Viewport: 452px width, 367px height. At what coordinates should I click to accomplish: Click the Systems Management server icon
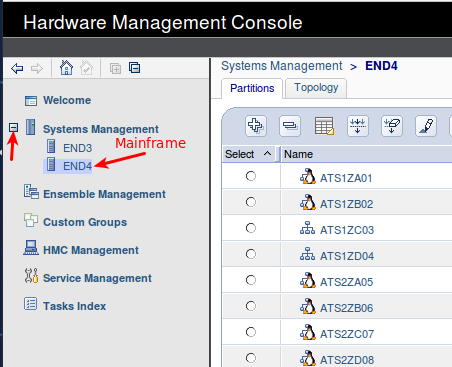click(x=31, y=127)
